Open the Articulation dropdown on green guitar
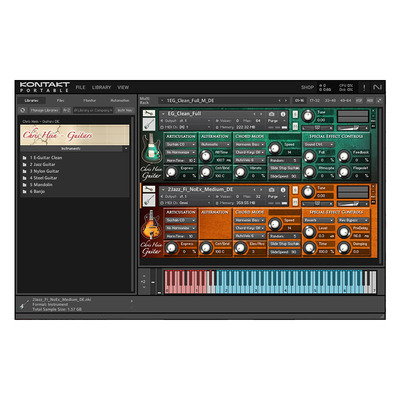 (181, 145)
